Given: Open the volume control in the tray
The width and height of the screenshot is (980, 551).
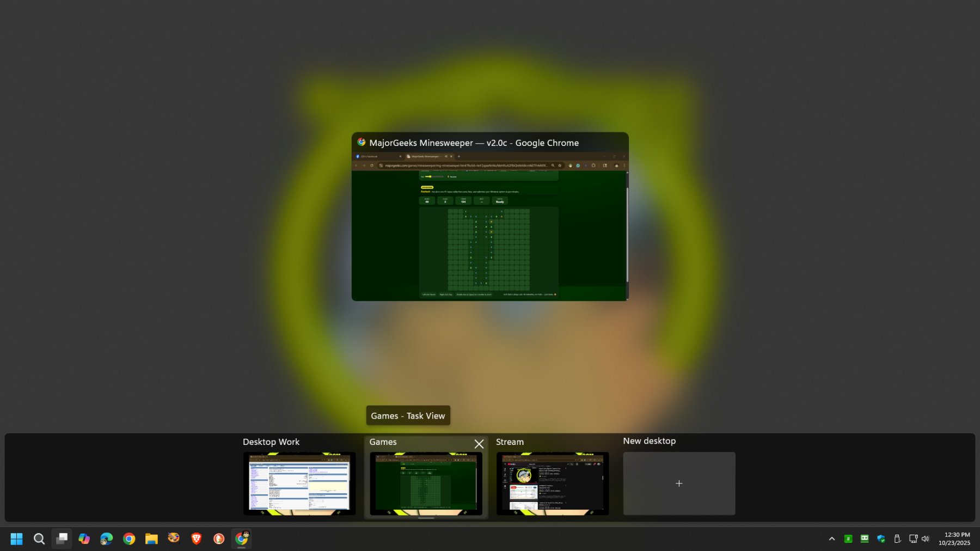Looking at the screenshot, I should [926, 538].
